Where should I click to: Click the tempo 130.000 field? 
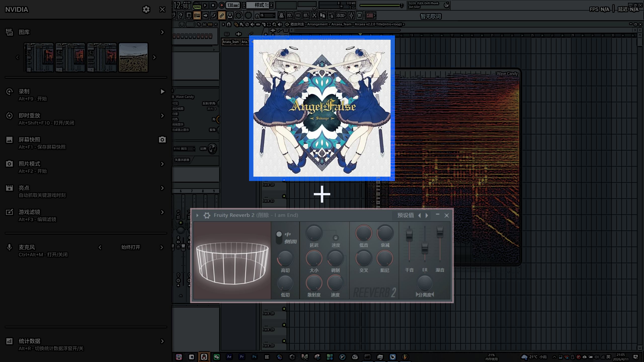point(233,5)
